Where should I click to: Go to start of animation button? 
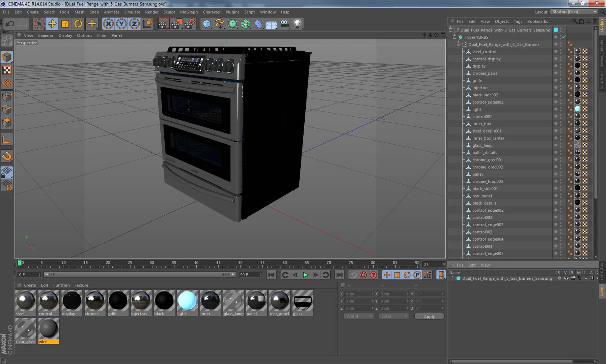pyautogui.click(x=271, y=275)
